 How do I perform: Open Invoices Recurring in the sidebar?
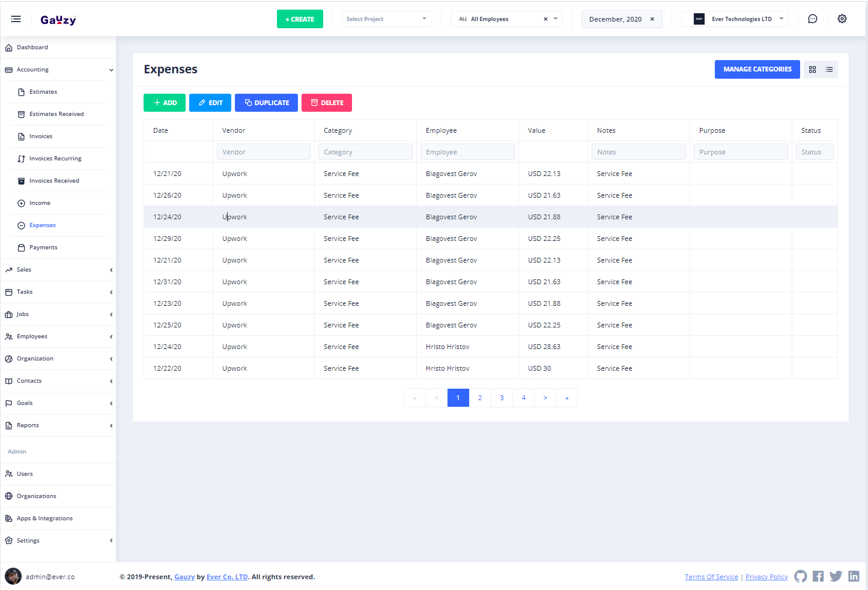(x=55, y=159)
